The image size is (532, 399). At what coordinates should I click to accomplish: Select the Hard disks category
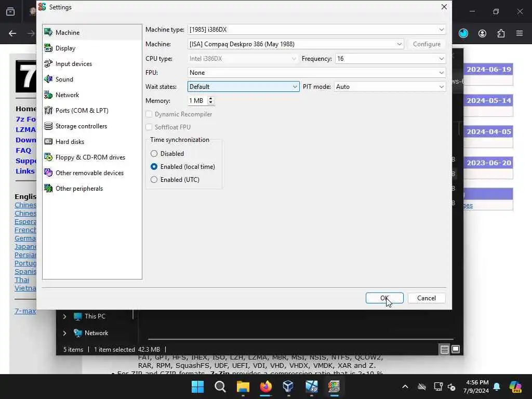[92, 142]
